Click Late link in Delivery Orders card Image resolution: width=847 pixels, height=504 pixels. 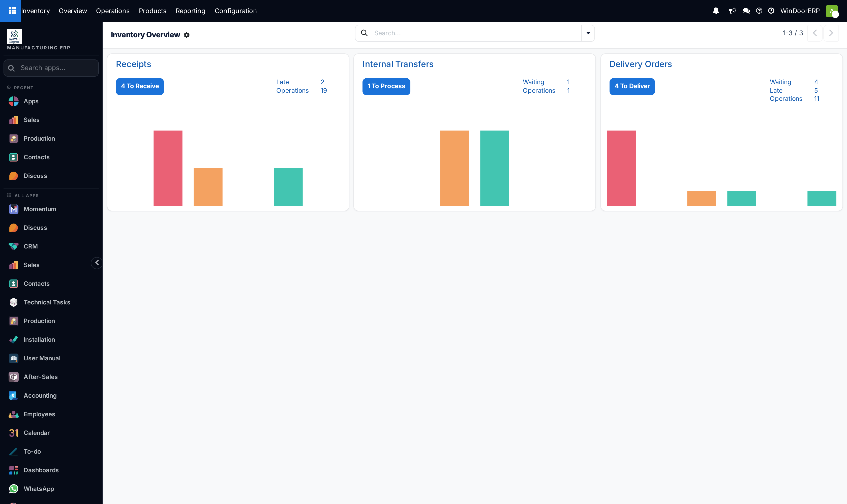(776, 91)
